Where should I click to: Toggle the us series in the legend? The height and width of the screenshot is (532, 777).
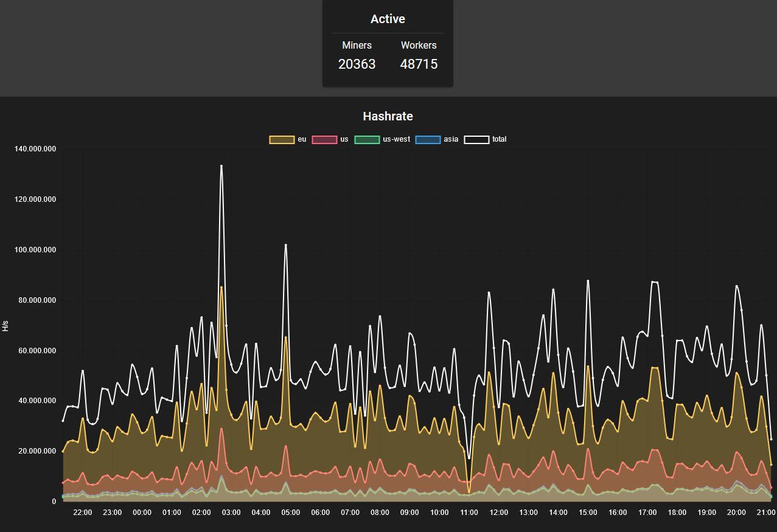pos(330,139)
